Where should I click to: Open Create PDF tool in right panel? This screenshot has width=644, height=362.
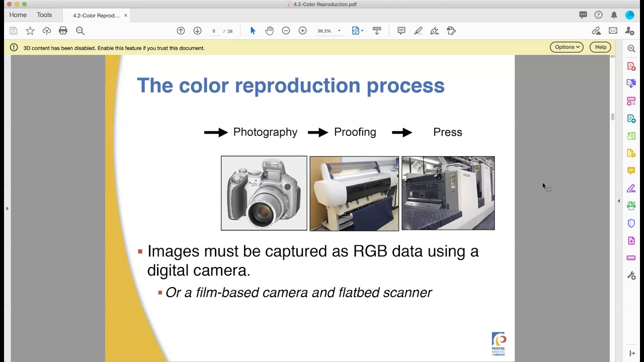631,66
